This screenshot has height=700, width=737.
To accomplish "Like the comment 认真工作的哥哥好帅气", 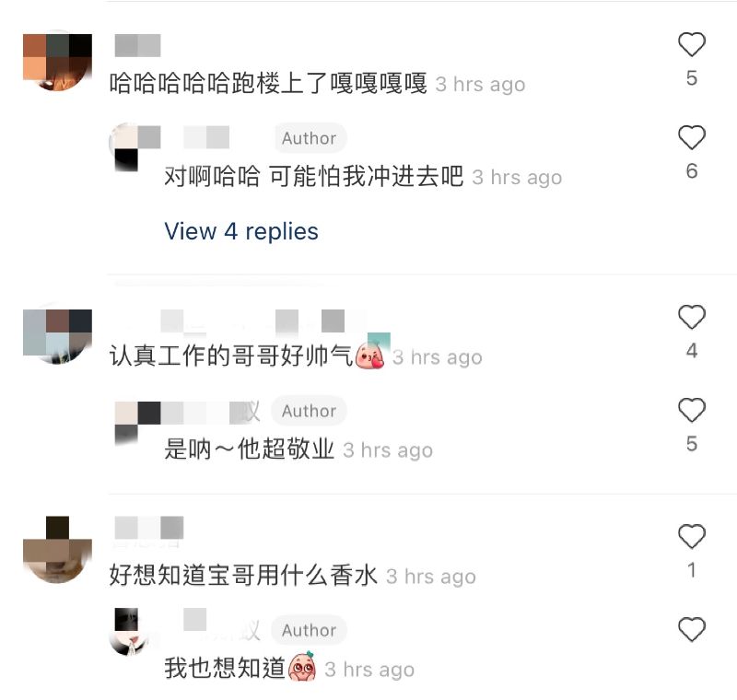I will 692,317.
